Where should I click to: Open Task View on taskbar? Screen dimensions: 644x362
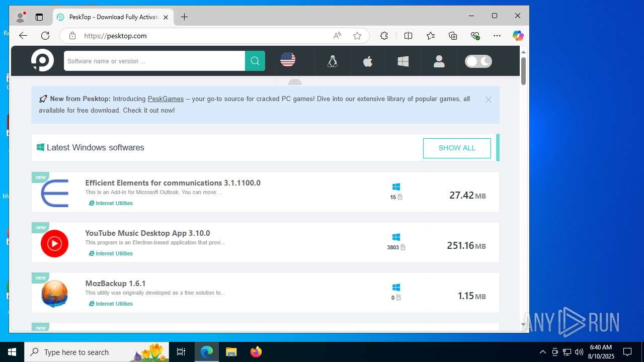point(181,352)
